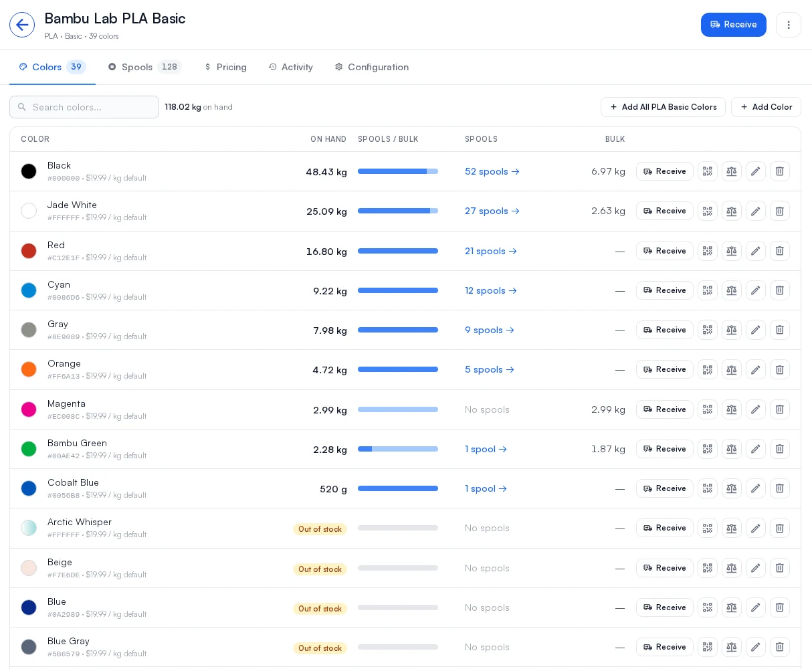Switch to the Spools tab
This screenshot has height=669, width=812.
144,67
